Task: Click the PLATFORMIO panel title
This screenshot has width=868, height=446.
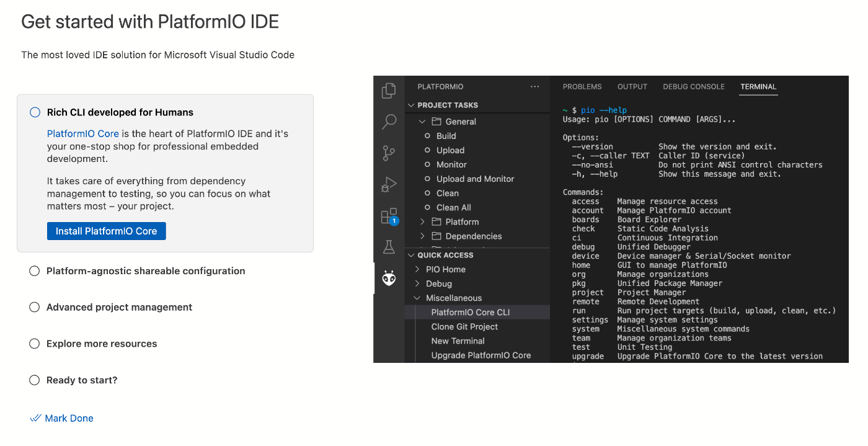Action: pos(440,87)
